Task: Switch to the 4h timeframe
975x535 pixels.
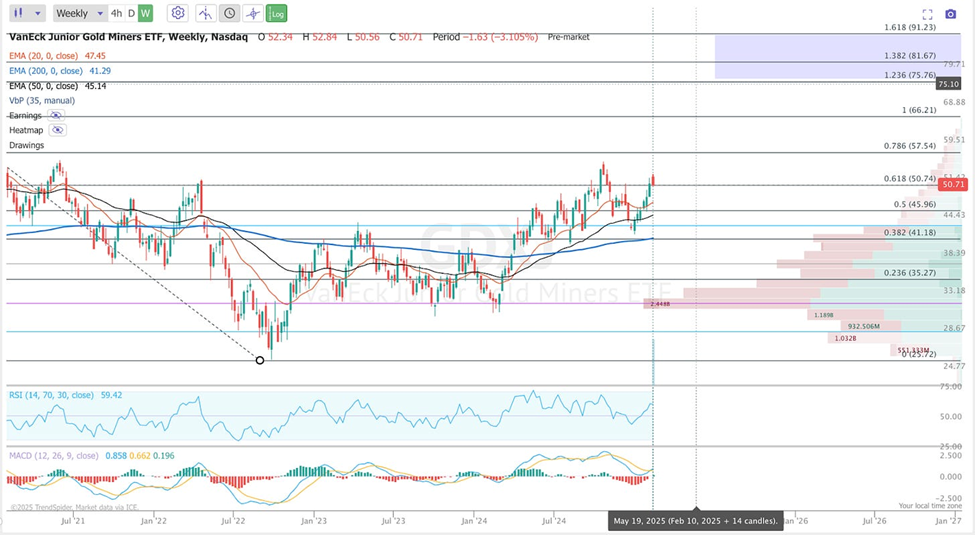Action: click(116, 13)
